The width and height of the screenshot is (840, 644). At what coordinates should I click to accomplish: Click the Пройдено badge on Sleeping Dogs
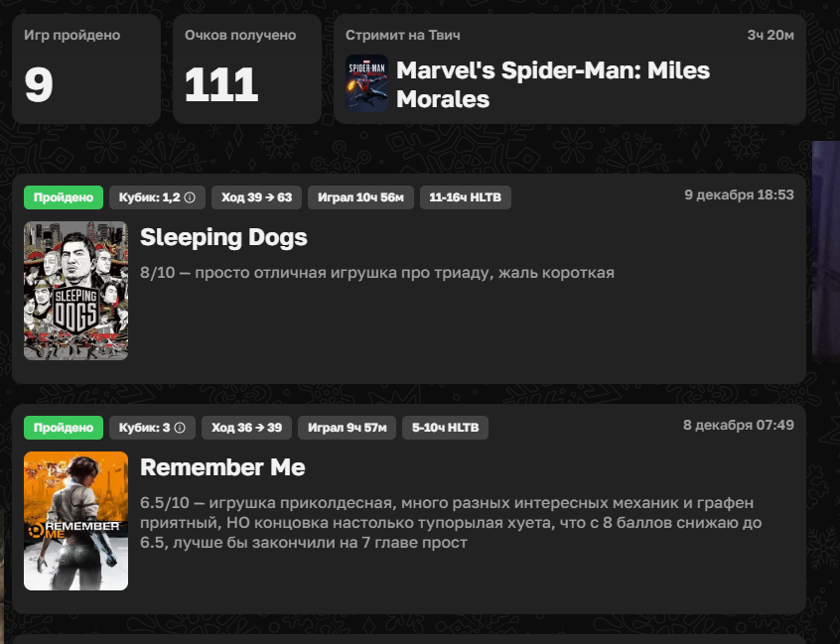pyautogui.click(x=64, y=197)
